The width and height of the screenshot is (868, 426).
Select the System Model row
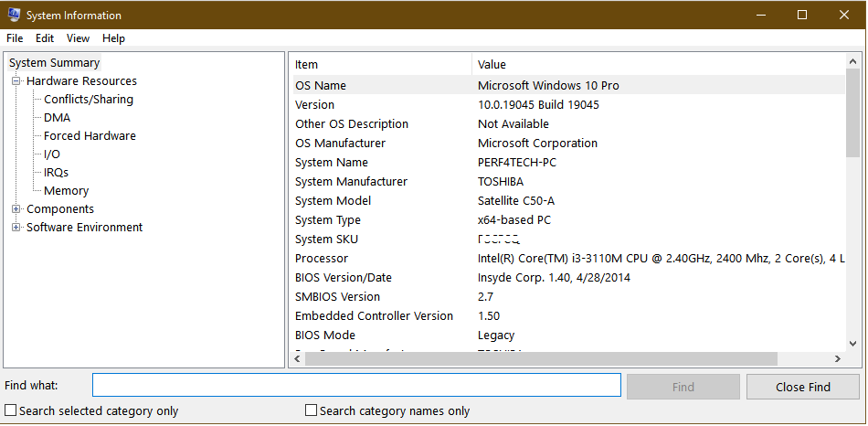point(568,200)
